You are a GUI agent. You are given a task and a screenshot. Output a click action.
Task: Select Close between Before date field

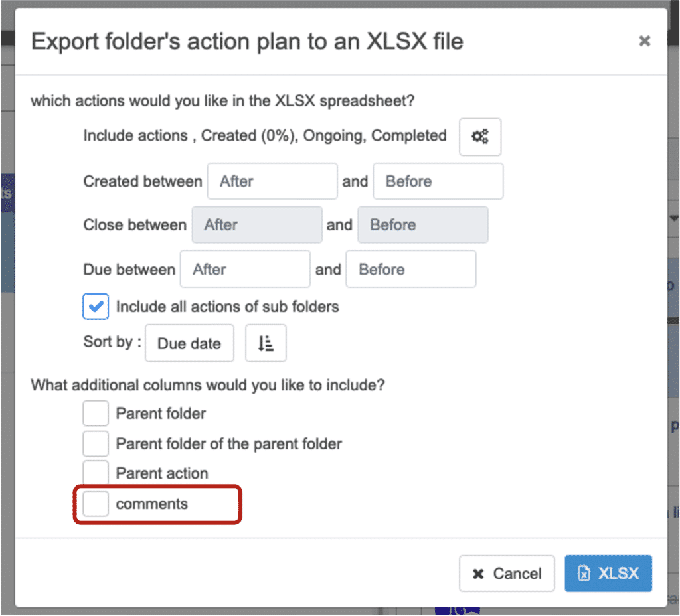[x=422, y=225]
